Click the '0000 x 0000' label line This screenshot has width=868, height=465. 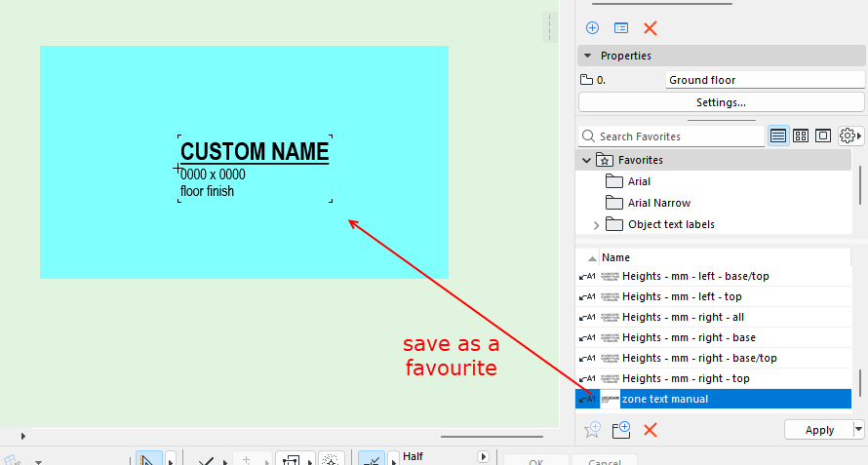[x=213, y=174]
